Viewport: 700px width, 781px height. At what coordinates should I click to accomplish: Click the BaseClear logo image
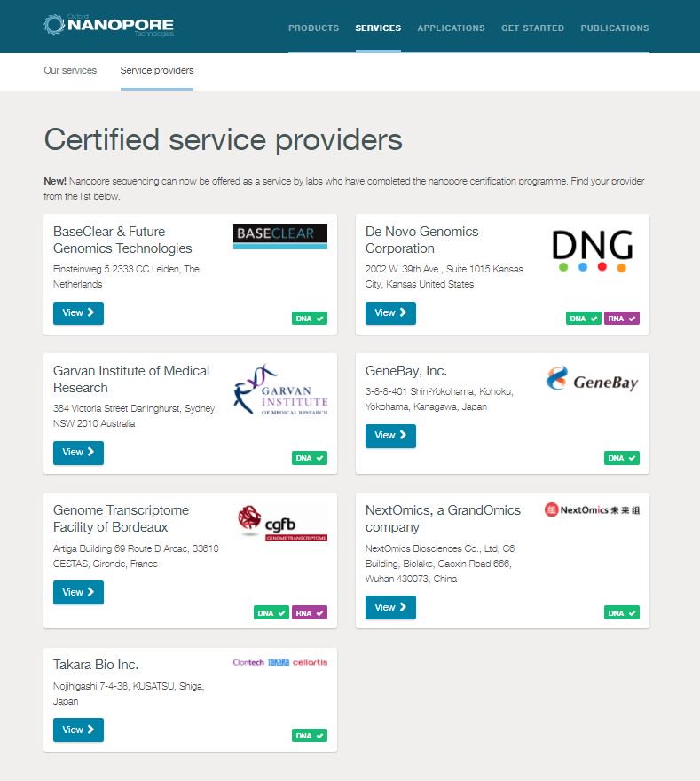pyautogui.click(x=280, y=236)
